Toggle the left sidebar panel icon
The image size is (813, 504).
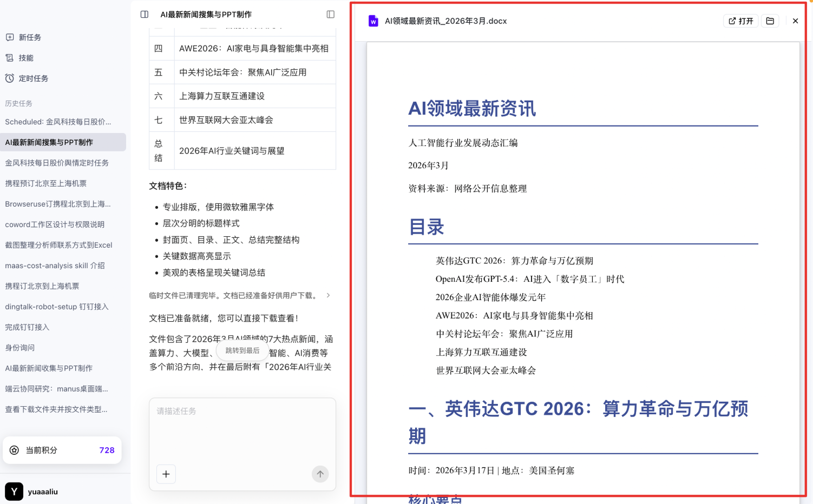145,15
